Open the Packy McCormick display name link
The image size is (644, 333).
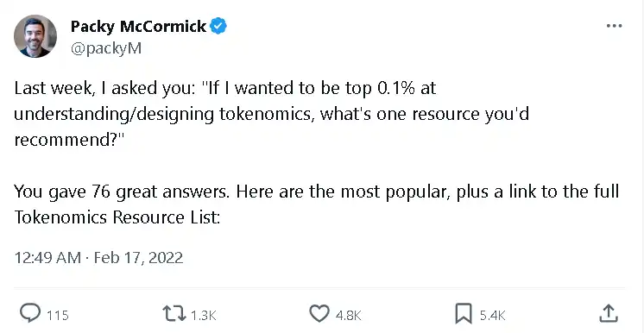coord(138,27)
